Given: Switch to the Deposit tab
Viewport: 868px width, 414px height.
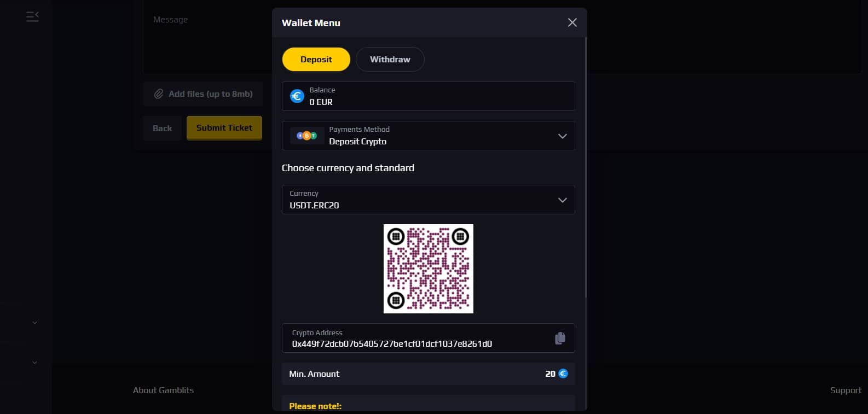Looking at the screenshot, I should click(316, 60).
